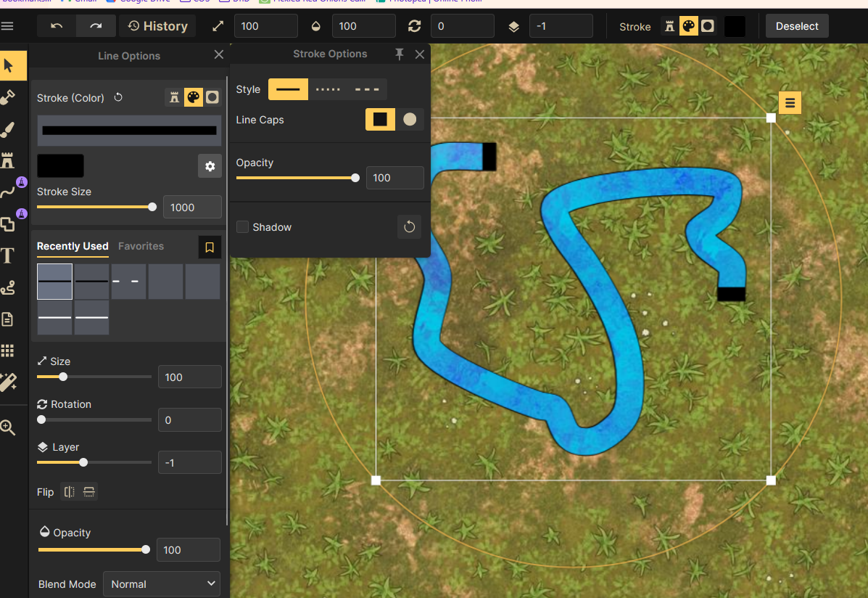Open the History panel

click(158, 26)
